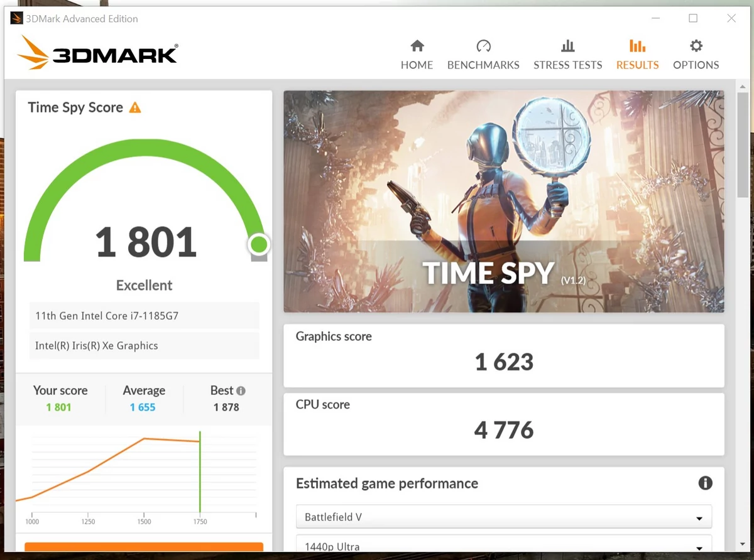Click the best score 1 878

(x=226, y=407)
